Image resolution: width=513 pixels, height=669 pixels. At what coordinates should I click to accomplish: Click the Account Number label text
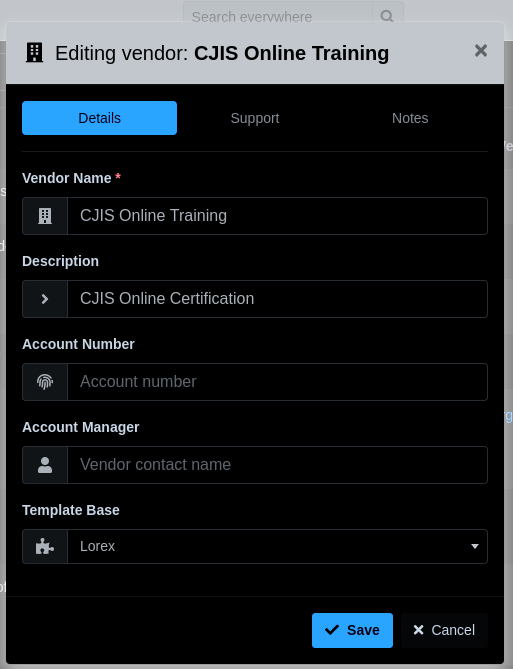[x=78, y=344]
